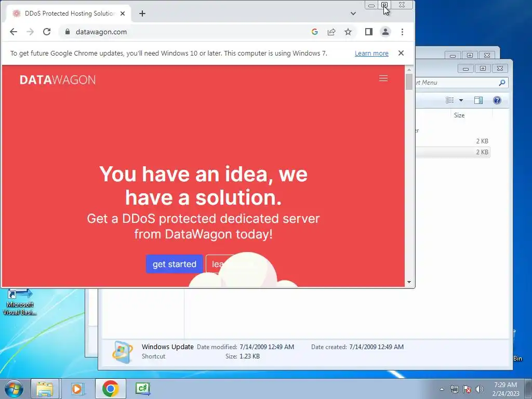The width and height of the screenshot is (532, 399).
Task: Open the network tray icon
Action: pos(454,389)
